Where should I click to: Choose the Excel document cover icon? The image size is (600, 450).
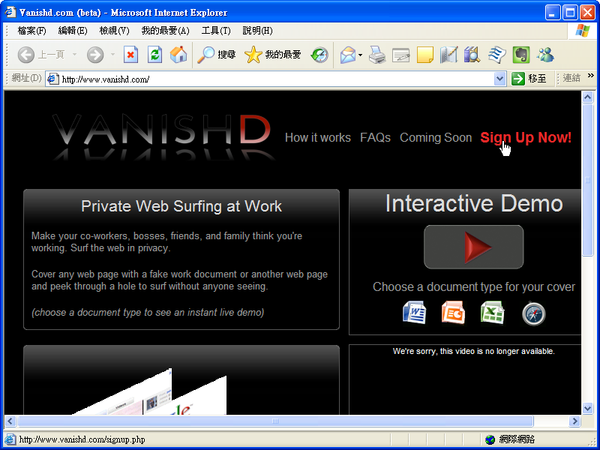(x=492, y=313)
